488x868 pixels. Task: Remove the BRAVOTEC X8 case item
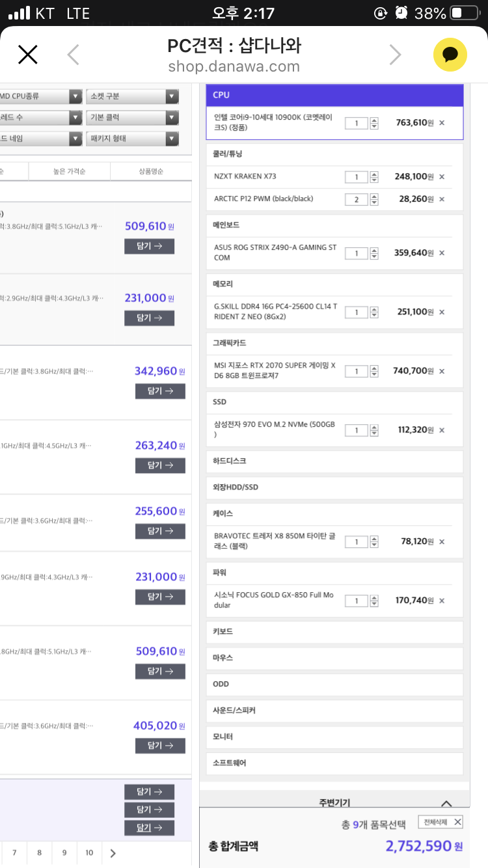click(x=442, y=542)
